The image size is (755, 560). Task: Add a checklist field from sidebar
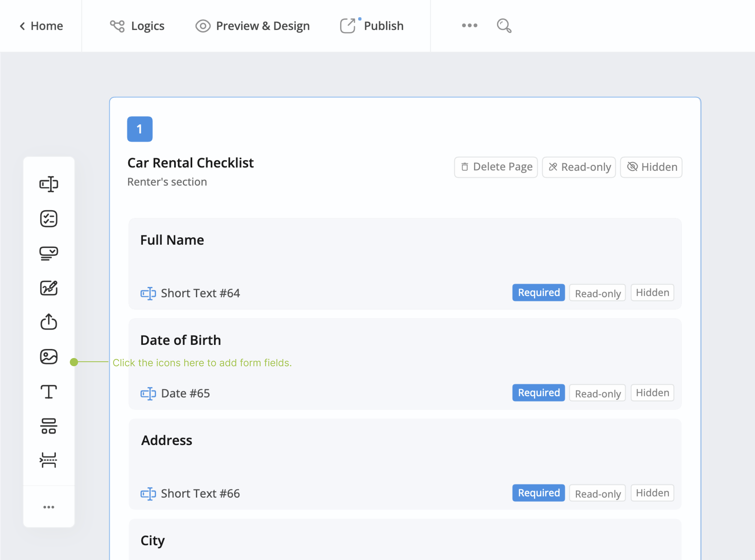[48, 219]
